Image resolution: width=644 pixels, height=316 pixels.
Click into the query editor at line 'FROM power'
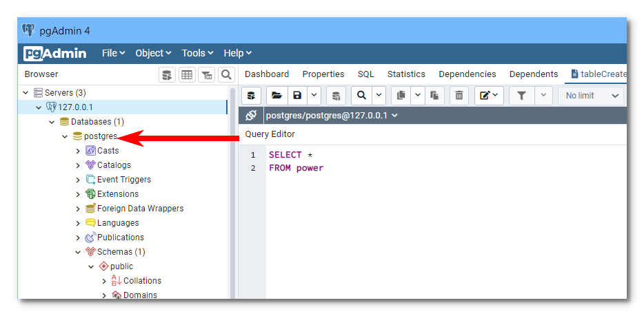(296, 168)
